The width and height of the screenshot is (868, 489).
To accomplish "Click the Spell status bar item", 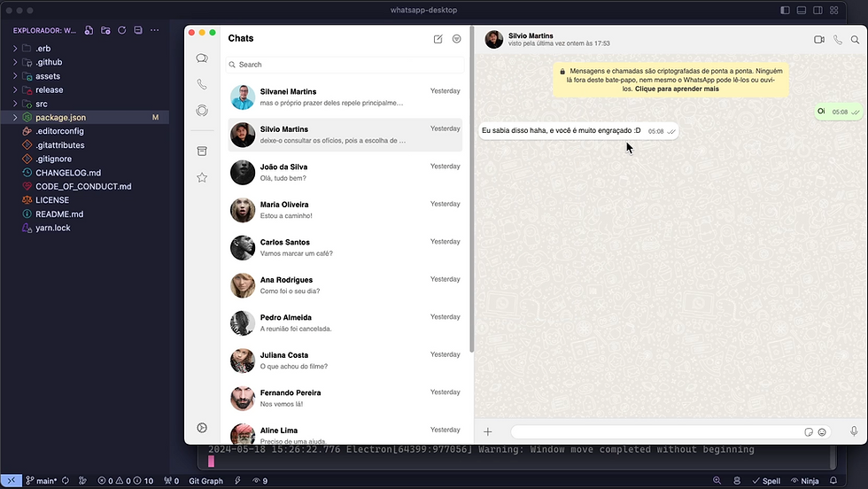I will (x=766, y=481).
